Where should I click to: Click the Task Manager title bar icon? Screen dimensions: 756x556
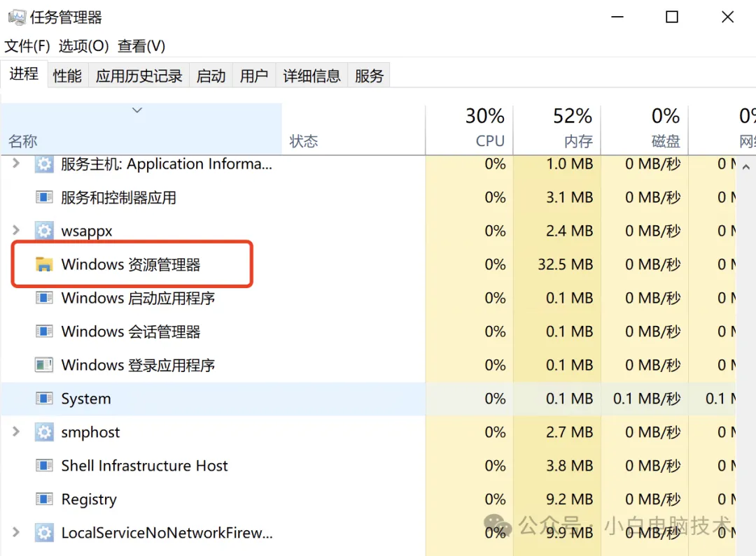17,17
